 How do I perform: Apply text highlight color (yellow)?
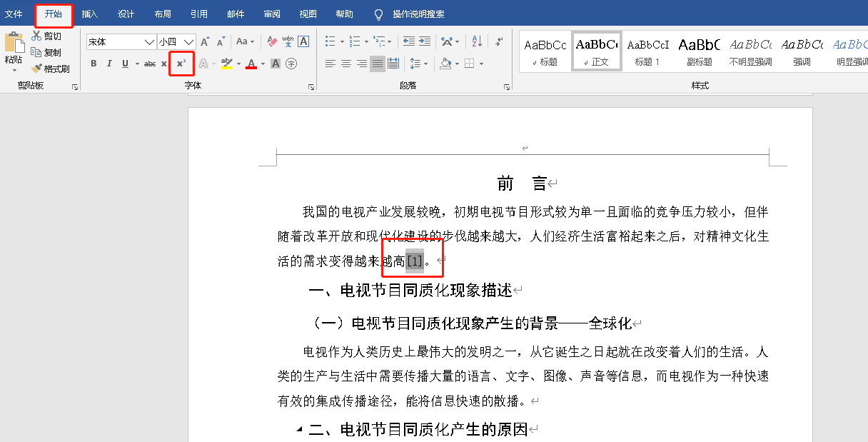[x=226, y=64]
